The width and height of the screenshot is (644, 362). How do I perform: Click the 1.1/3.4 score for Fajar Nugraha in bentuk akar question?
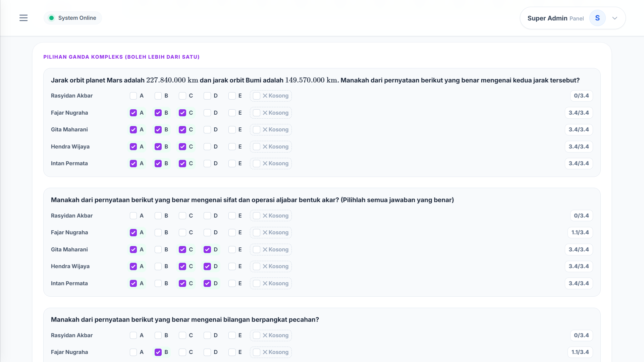(x=580, y=233)
